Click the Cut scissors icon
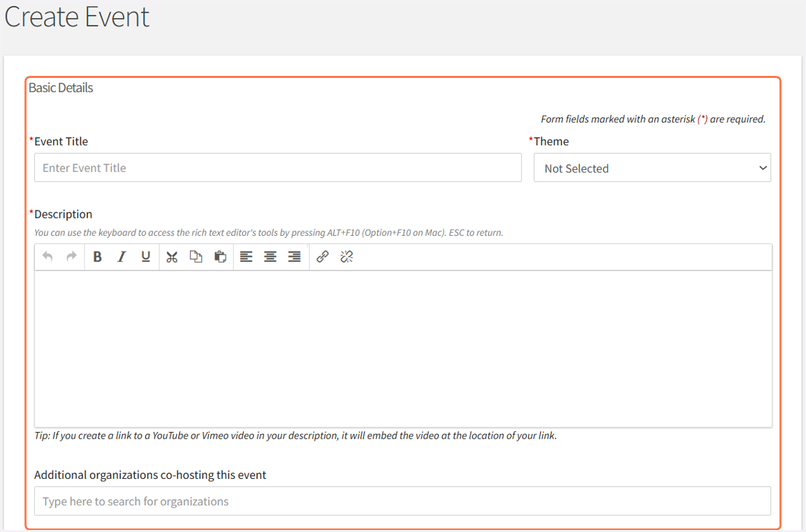Image resolution: width=806 pixels, height=532 pixels. click(172, 257)
